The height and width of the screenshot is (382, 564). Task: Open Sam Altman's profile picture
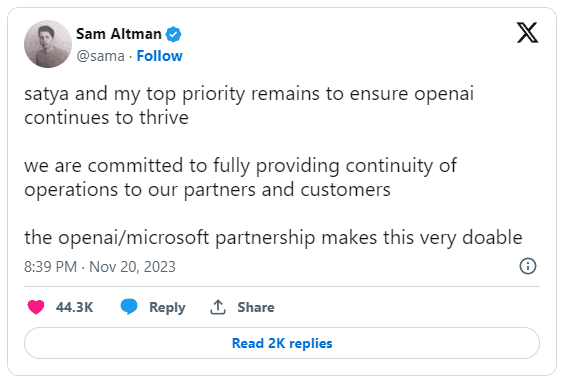tap(48, 44)
